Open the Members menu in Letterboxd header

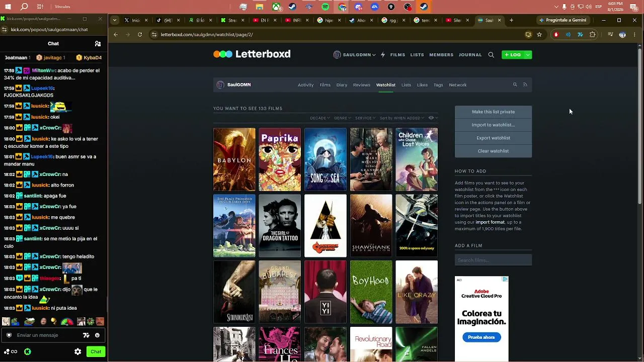pos(441,55)
